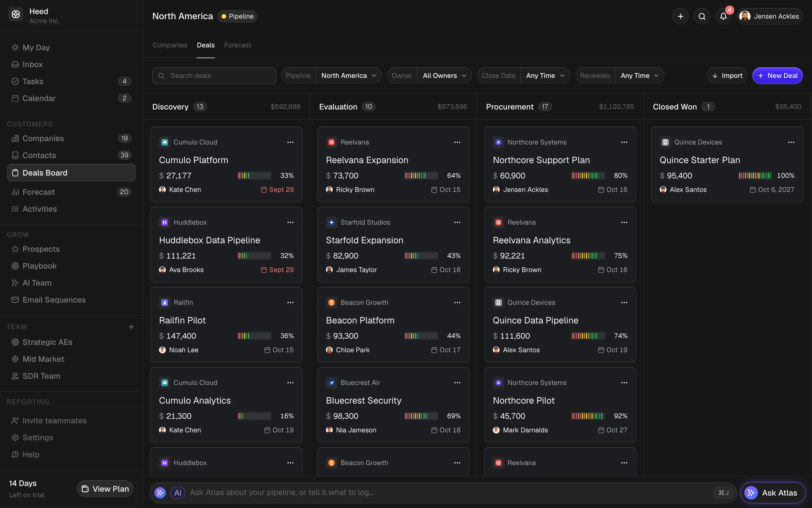Image resolution: width=812 pixels, height=508 pixels.
Task: Open more options for Quince Starter Plan card
Action: click(791, 142)
